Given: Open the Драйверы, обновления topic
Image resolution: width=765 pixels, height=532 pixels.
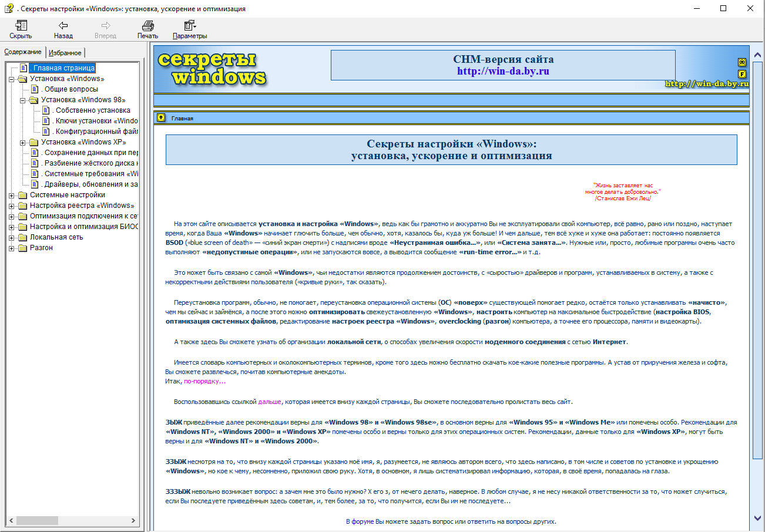Looking at the screenshot, I should pos(89,184).
